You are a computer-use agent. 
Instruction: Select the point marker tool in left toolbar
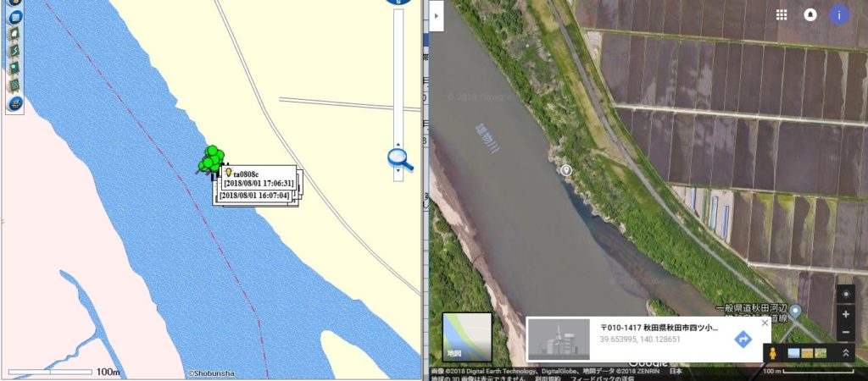point(15,68)
